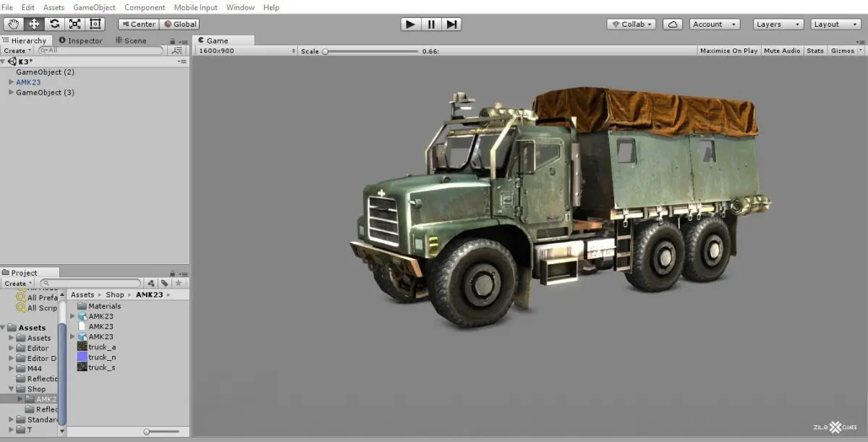This screenshot has width=868, height=442.
Task: Select the AMK23 white file asset
Action: pos(95,326)
